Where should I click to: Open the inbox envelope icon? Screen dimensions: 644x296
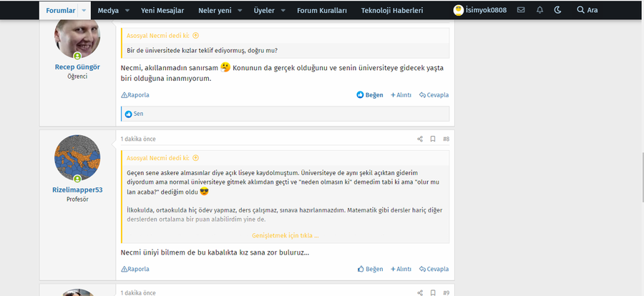pyautogui.click(x=520, y=11)
